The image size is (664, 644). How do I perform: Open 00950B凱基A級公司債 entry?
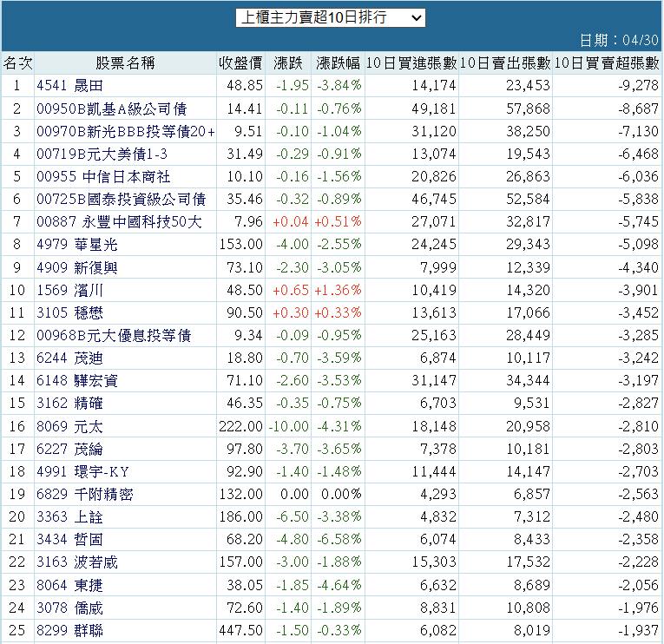coord(111,108)
